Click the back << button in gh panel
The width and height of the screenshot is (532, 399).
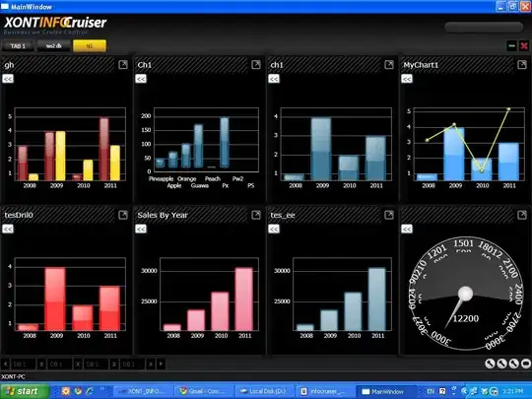(x=8, y=79)
